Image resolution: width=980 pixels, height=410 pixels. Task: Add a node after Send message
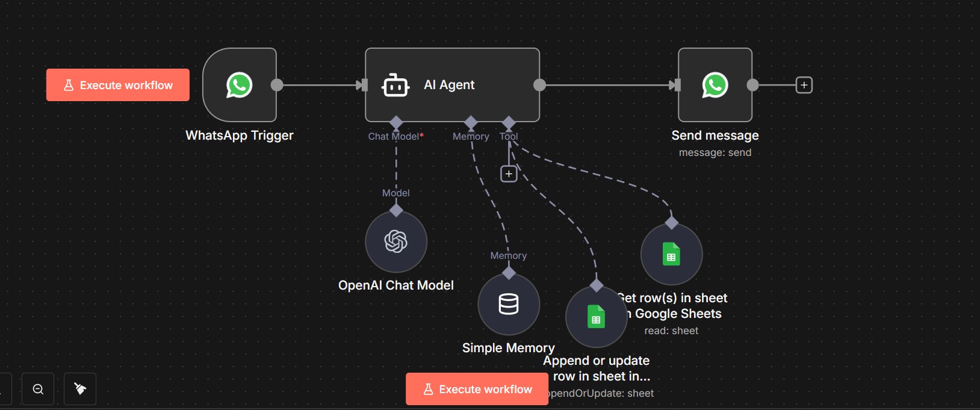point(804,85)
